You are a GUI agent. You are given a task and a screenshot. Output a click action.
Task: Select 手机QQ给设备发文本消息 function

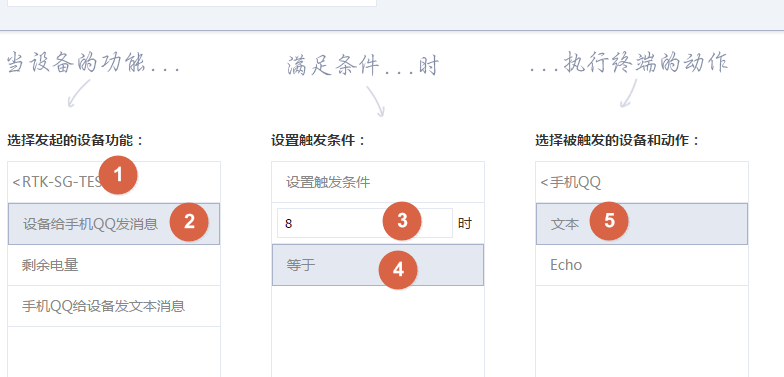tap(114, 306)
